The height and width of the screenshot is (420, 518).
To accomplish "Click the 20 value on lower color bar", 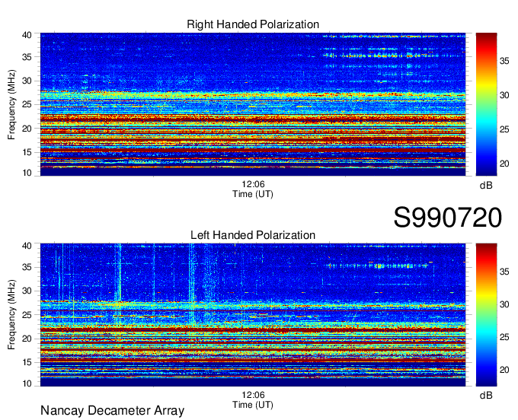I will tap(504, 370).
